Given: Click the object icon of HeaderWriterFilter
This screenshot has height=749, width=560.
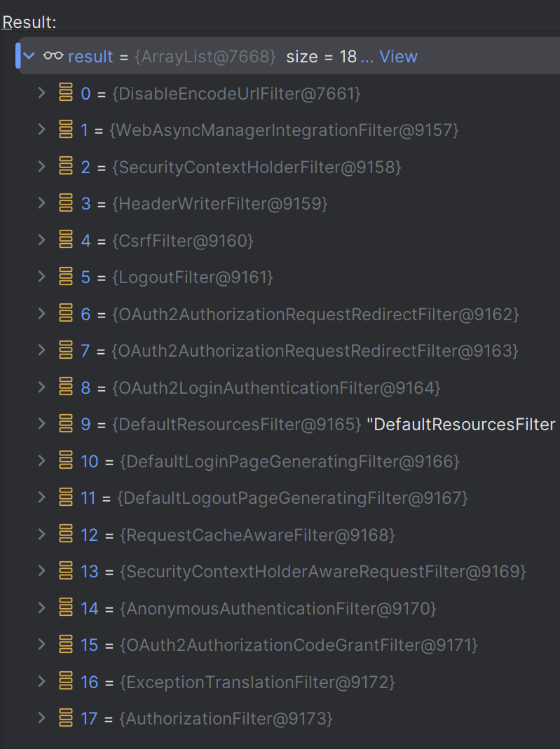Looking at the screenshot, I should (66, 203).
